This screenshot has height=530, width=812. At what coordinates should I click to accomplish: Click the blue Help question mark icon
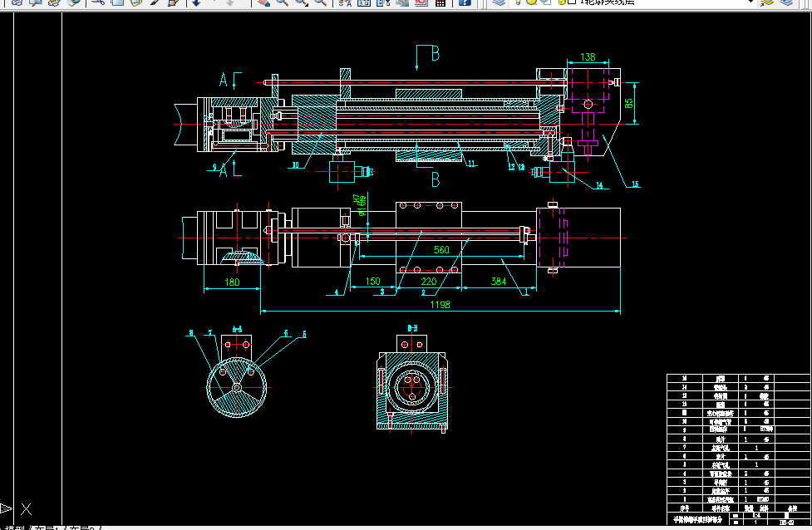465,2
